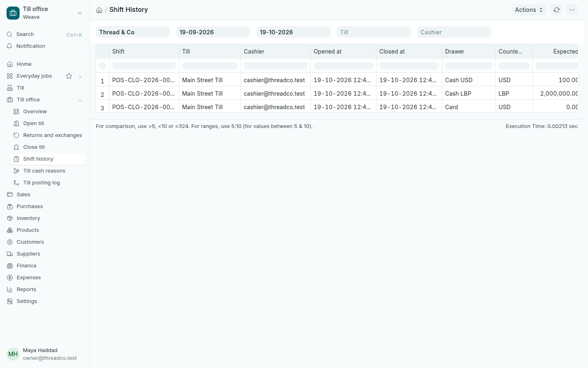The height and width of the screenshot is (368, 588).
Task: Click the home breadcrumb icon
Action: 99,10
